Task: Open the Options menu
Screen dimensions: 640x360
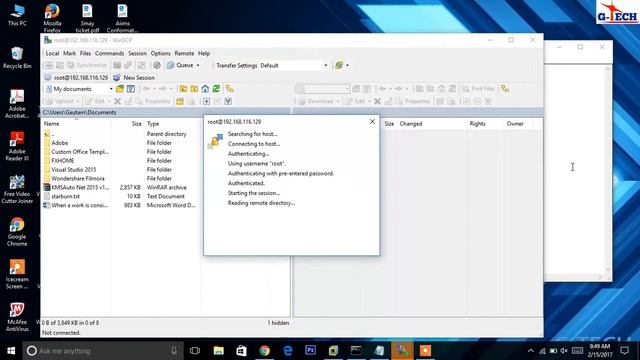Action: click(160, 53)
